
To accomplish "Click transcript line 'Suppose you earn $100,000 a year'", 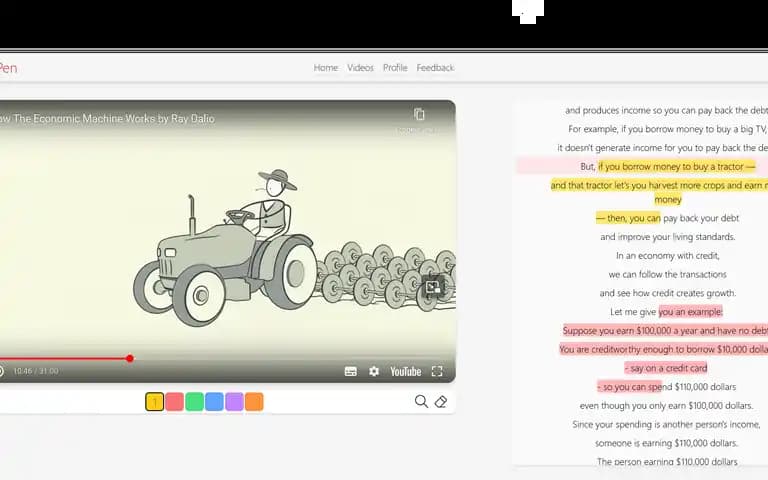I will (665, 331).
